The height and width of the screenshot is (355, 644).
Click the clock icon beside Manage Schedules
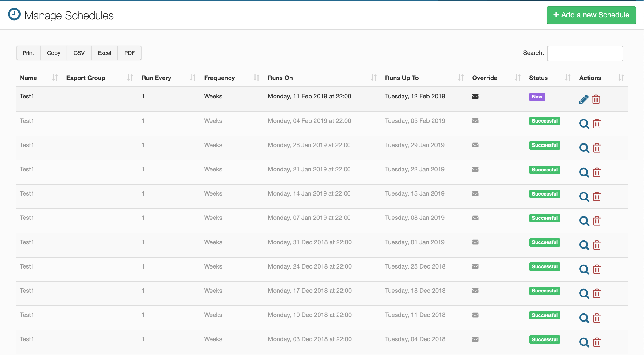[14, 14]
